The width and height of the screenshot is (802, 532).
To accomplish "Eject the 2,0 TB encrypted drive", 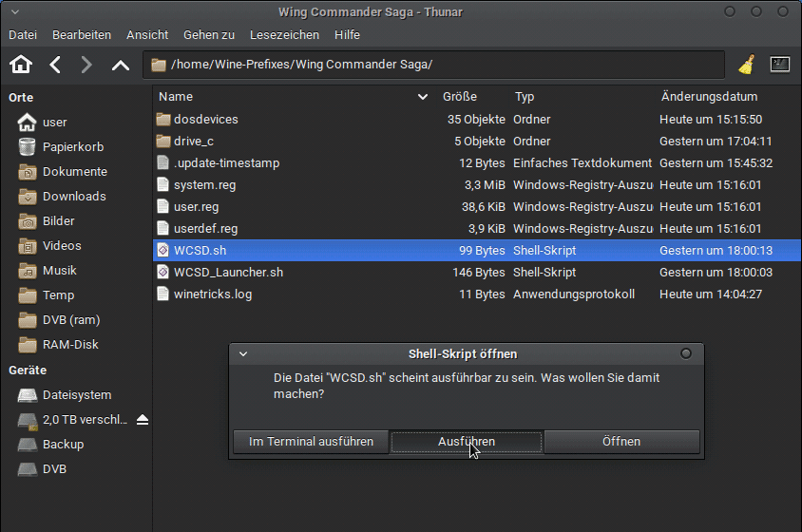I will (x=143, y=420).
